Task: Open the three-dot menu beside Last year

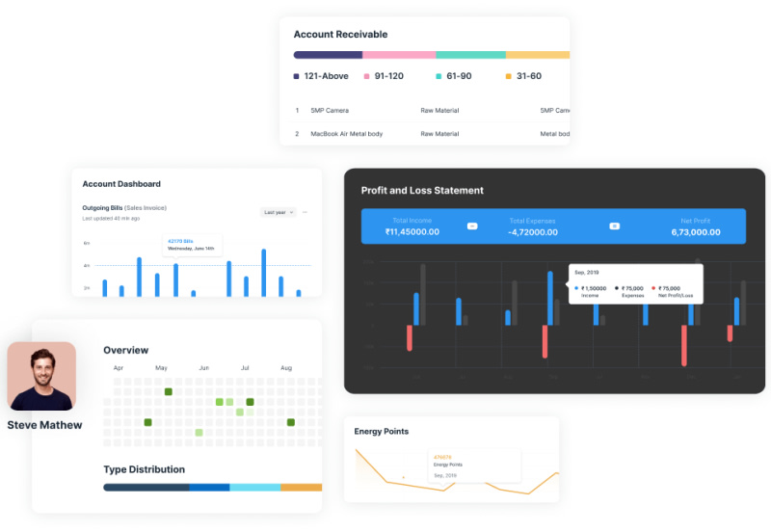Action: coord(305,212)
